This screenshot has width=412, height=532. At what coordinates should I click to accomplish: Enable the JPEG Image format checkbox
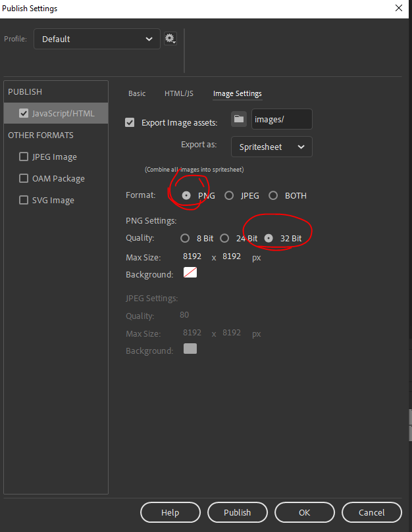pos(24,157)
